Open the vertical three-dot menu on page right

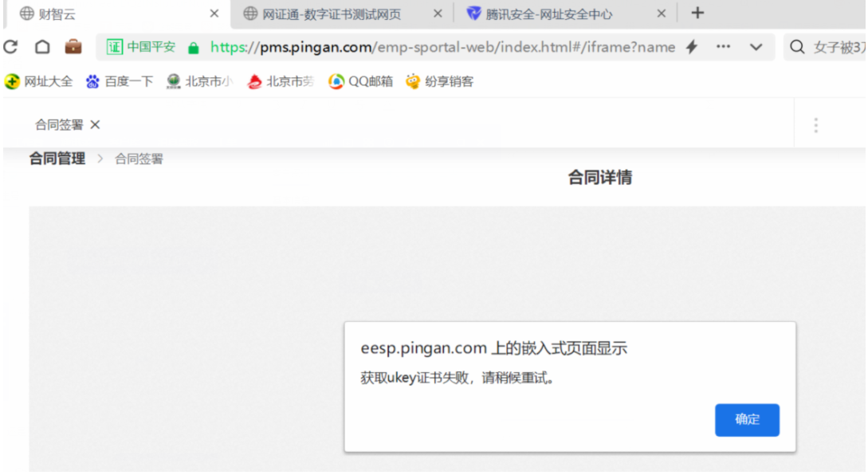pos(815,124)
